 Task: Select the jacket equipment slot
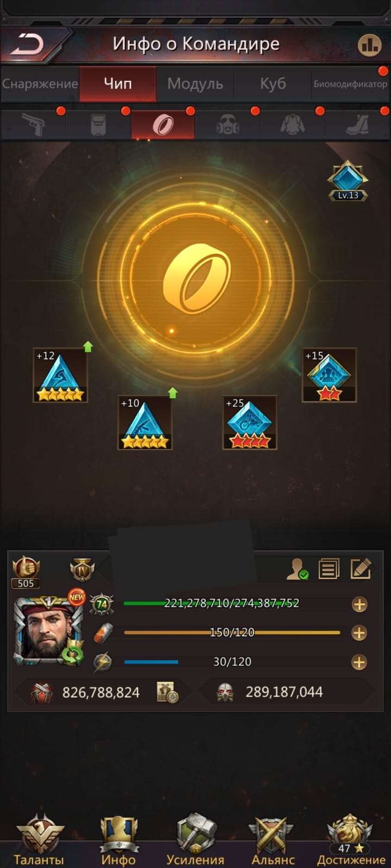coord(293,125)
